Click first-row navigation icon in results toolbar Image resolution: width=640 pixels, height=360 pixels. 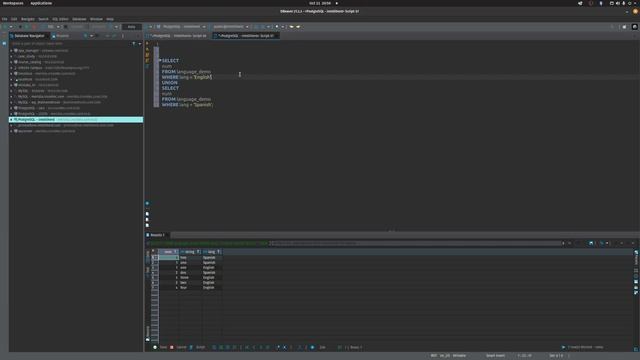(247, 347)
